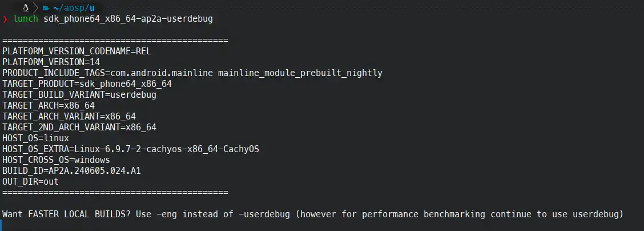Click the HOST_OS_EXTRA CachyOS kernel line
Viewport: 644px width, 231px height.
(131, 149)
